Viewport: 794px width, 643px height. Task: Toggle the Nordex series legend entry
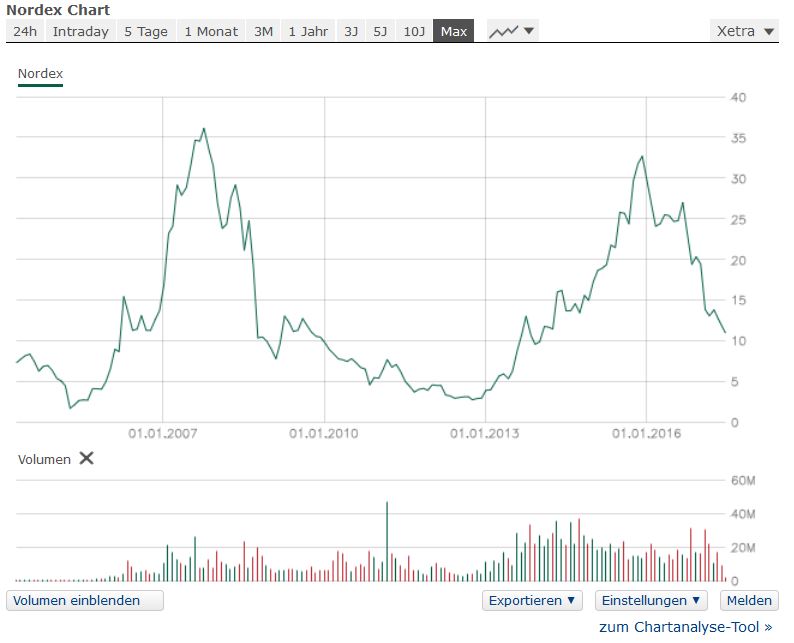pyautogui.click(x=41, y=74)
